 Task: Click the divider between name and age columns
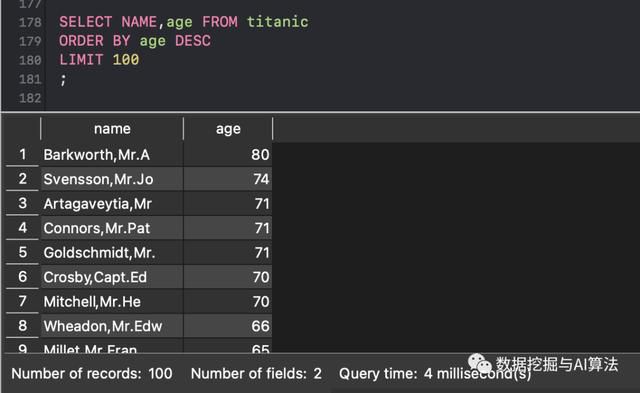point(184,129)
